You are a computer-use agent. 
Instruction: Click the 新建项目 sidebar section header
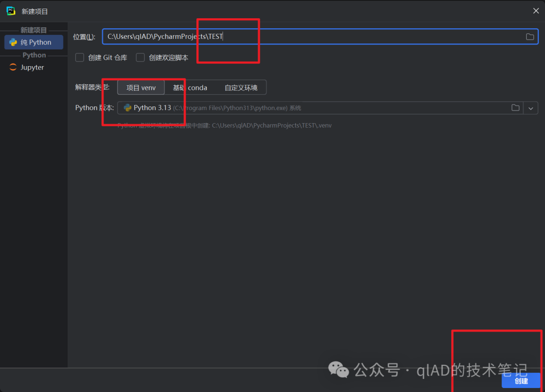point(34,30)
